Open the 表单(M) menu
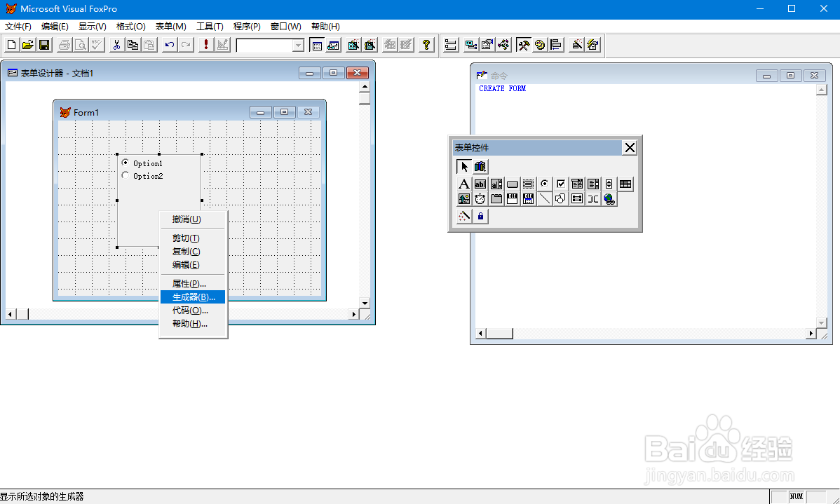The image size is (840, 504). pos(170,26)
